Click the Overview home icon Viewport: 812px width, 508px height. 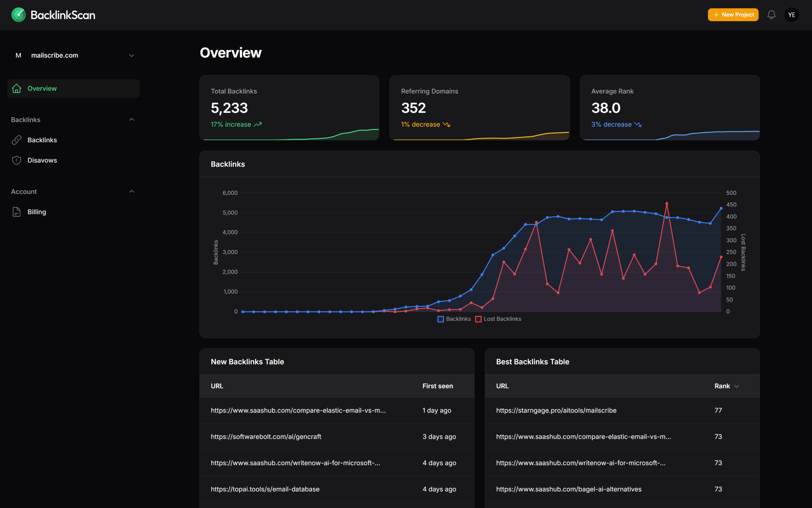coord(16,88)
